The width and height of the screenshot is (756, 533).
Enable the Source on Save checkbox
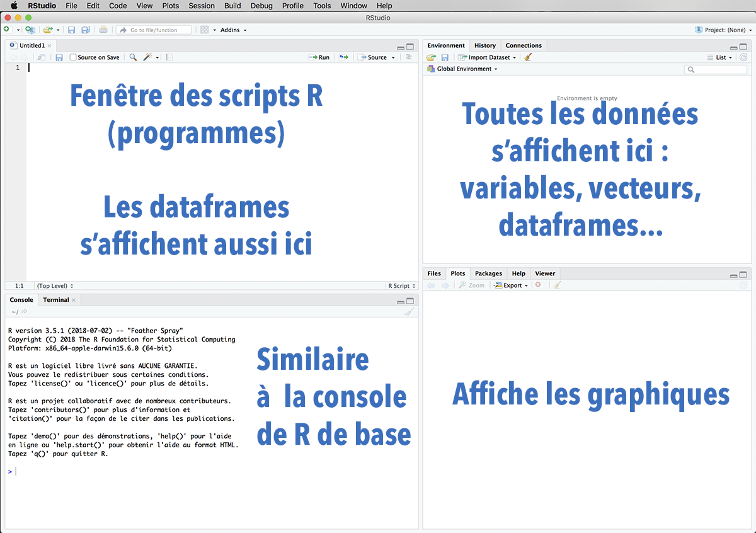pos(73,57)
